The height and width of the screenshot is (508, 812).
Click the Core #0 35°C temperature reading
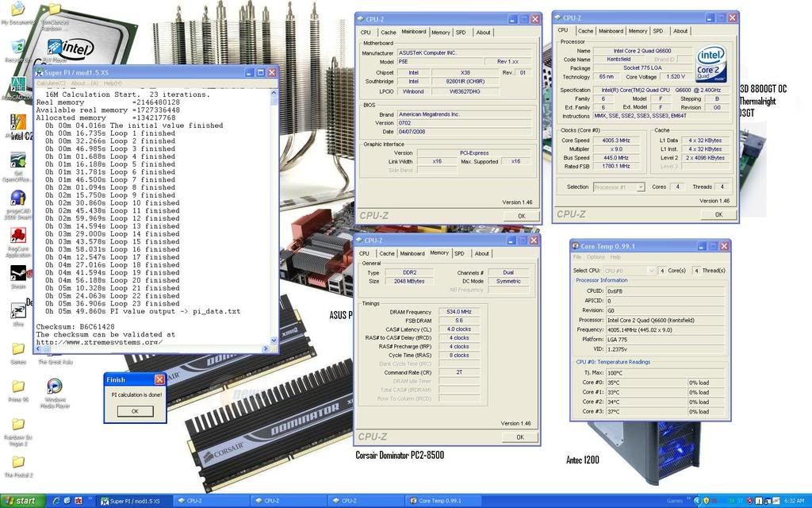[646, 383]
